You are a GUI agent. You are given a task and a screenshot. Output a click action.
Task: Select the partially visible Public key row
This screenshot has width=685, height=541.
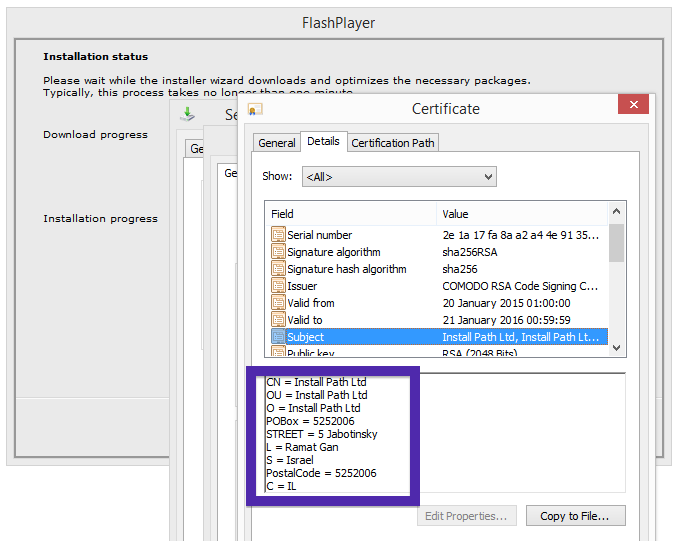click(437, 352)
